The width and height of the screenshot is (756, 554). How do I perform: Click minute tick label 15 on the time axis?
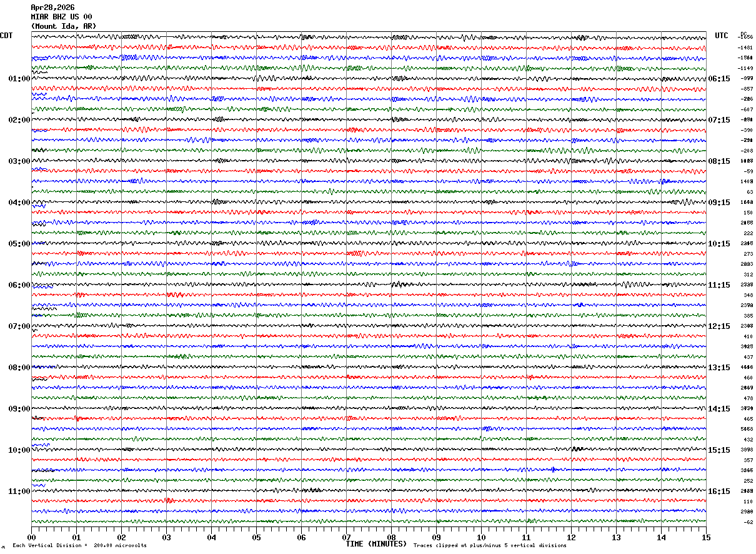tap(706, 537)
